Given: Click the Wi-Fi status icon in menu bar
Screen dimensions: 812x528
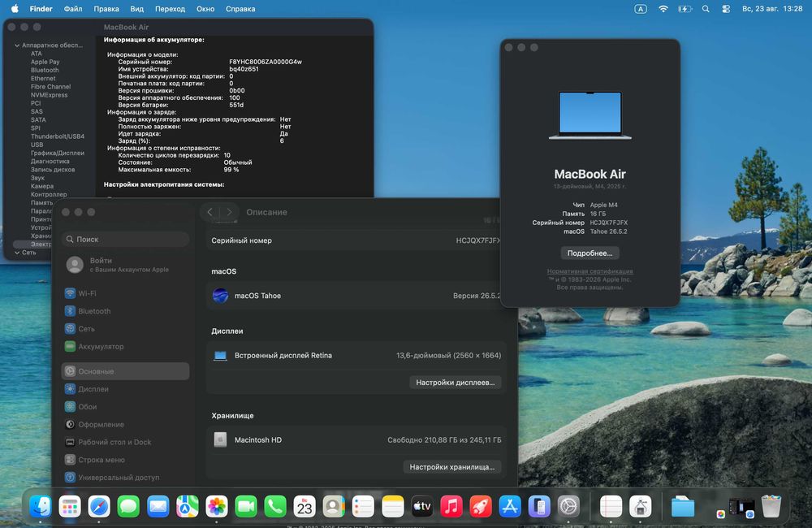Looking at the screenshot, I should click(663, 9).
